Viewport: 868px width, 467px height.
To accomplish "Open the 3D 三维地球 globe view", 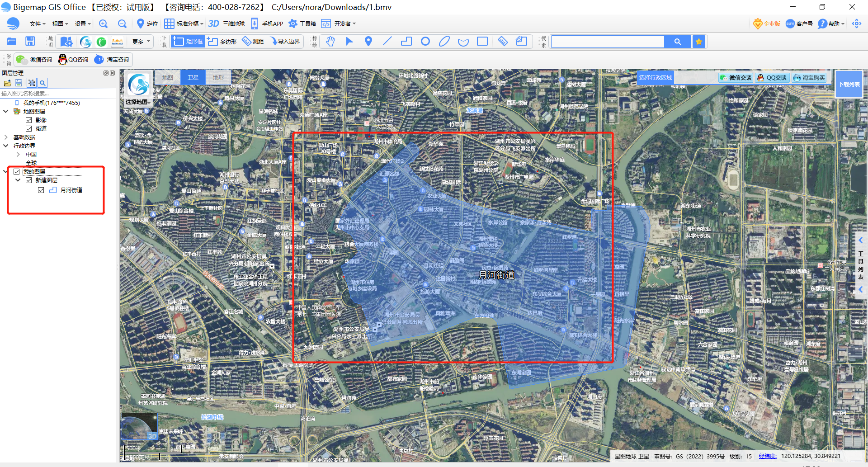I will (226, 24).
